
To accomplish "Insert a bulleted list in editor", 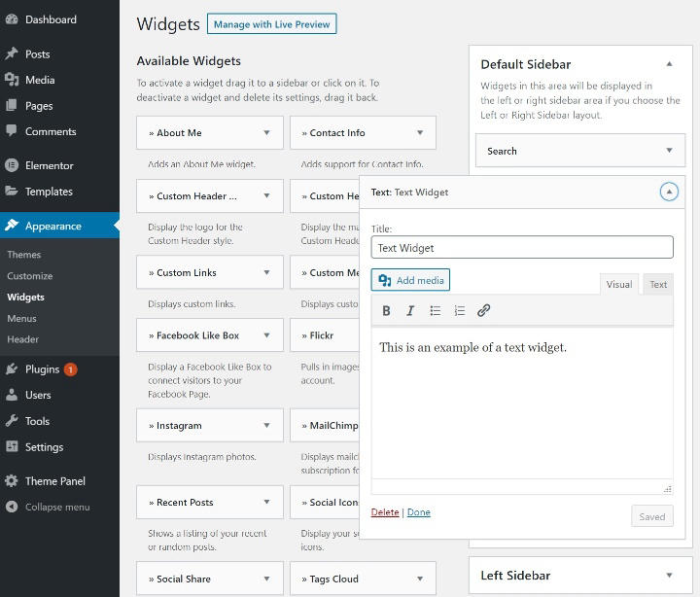I will (x=436, y=311).
